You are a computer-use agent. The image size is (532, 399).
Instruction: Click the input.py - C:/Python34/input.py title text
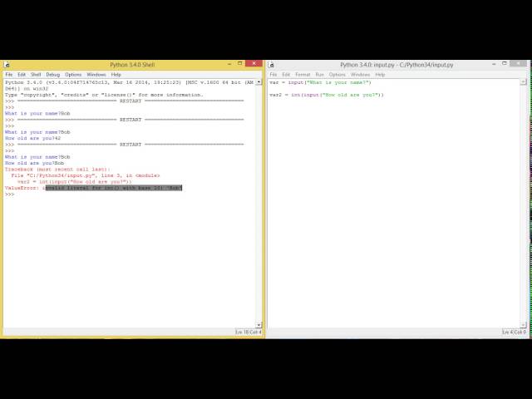[397, 65]
